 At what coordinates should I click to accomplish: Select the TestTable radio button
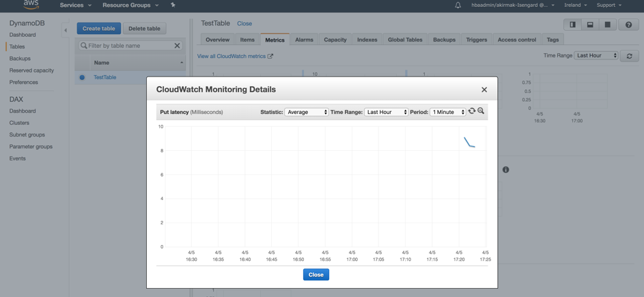tap(82, 77)
